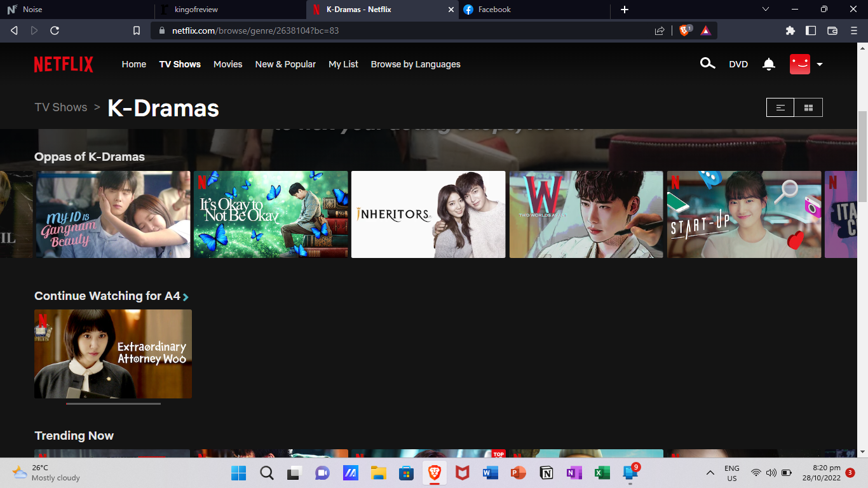Image resolution: width=868 pixels, height=488 pixels.
Task: Click the Oppas of K-Dramas heading
Action: coord(90,157)
